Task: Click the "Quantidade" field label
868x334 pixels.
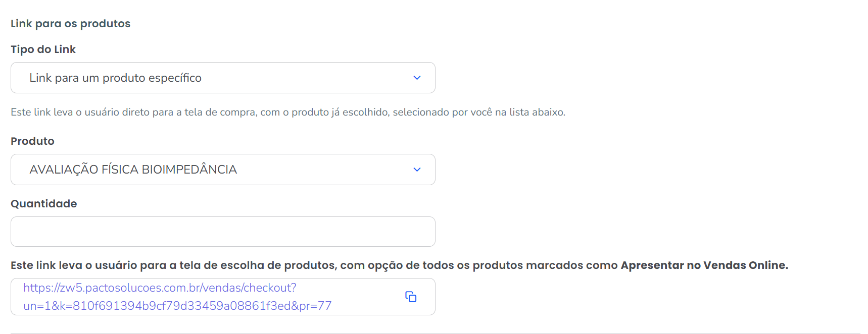Action: (x=43, y=204)
